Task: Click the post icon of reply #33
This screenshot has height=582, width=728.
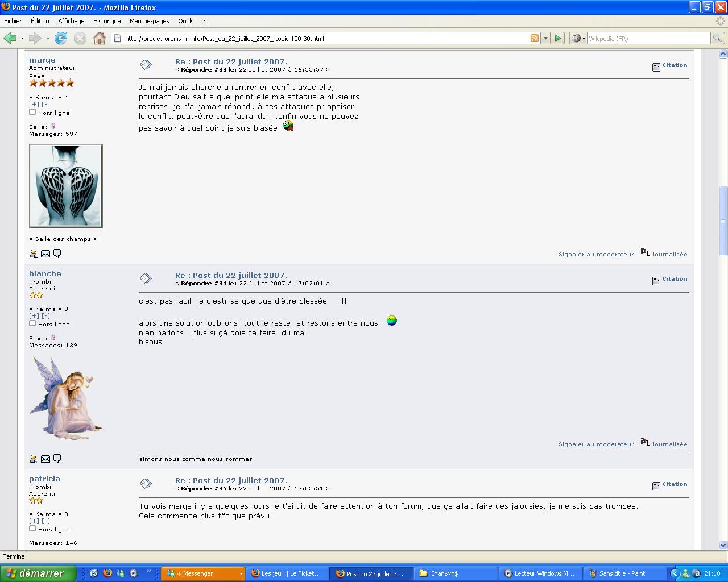Action: (x=146, y=65)
